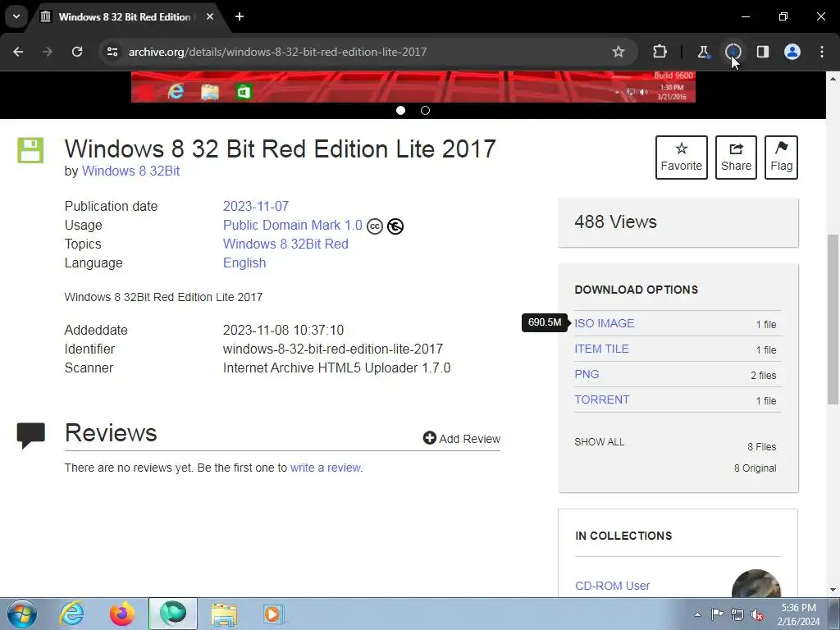
Task: Click the green floppy software icon
Action: pos(30,150)
